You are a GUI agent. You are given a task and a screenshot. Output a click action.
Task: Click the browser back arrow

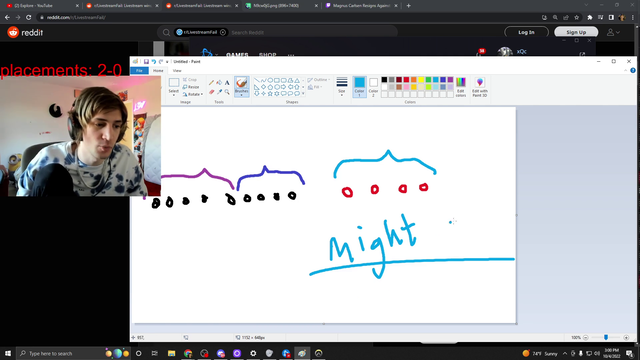point(7,18)
